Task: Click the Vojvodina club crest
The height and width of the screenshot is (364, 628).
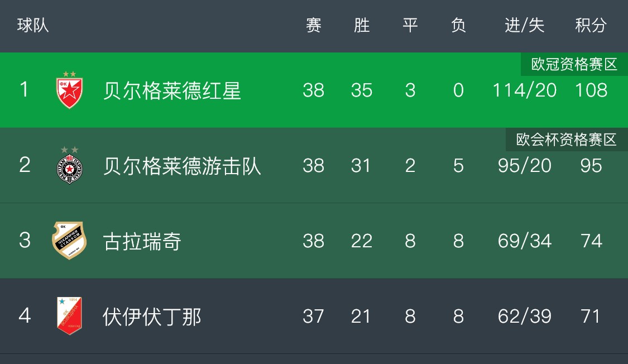Action: [x=69, y=316]
